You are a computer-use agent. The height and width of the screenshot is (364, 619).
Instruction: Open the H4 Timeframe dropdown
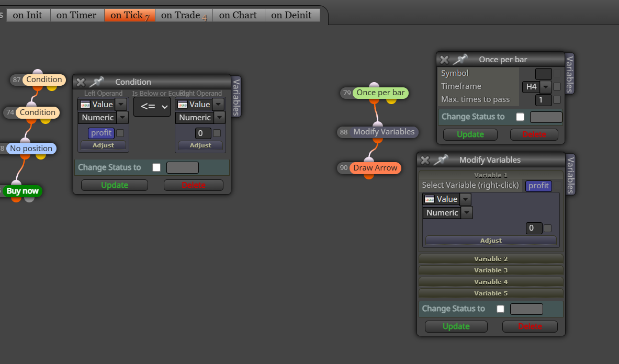[546, 87]
